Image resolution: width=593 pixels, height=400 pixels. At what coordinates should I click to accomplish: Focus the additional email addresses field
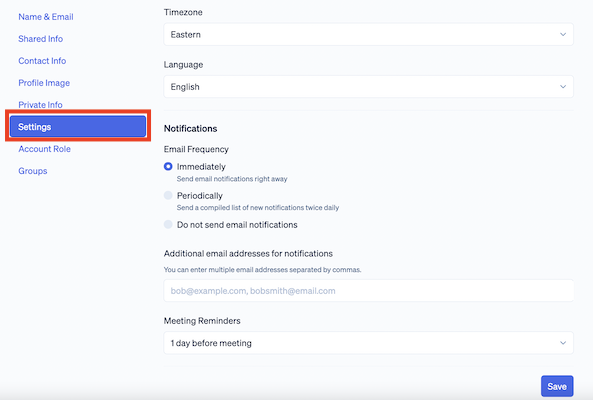point(368,291)
